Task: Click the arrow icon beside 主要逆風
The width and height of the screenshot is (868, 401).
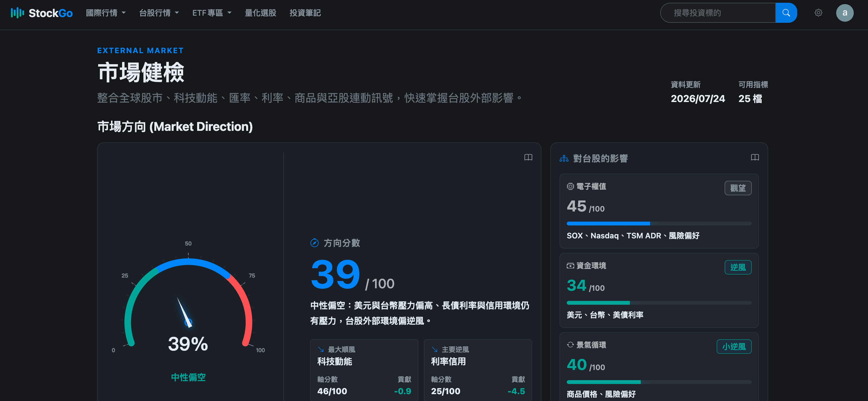Action: (x=435, y=349)
